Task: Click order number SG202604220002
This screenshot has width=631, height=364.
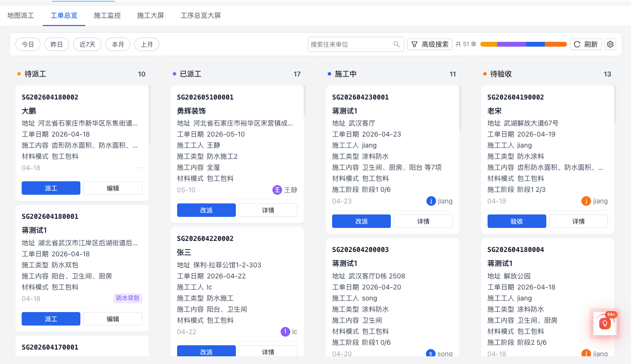Action: [x=206, y=238]
